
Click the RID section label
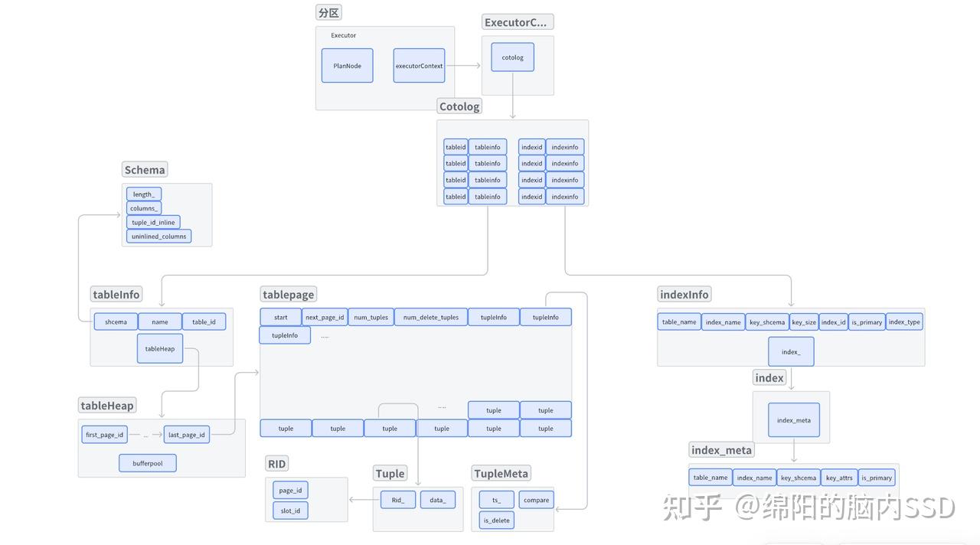[x=276, y=462]
